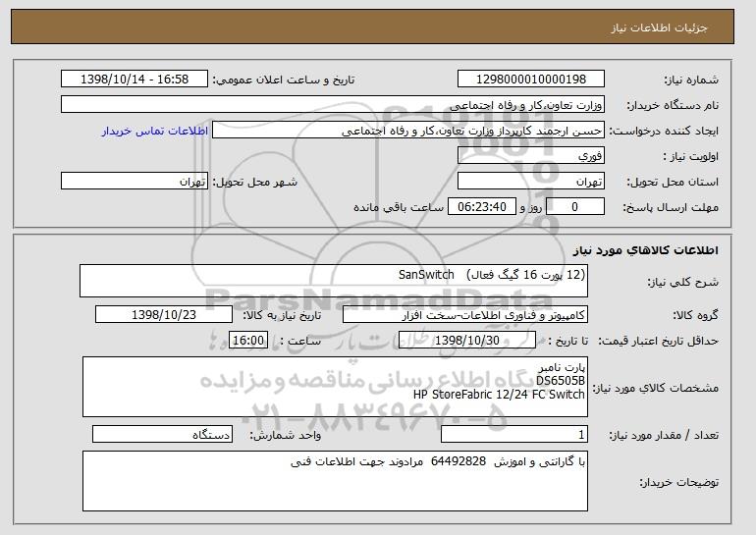Click the label تاریخ و ساعت اعلان عمومی

coord(284,80)
